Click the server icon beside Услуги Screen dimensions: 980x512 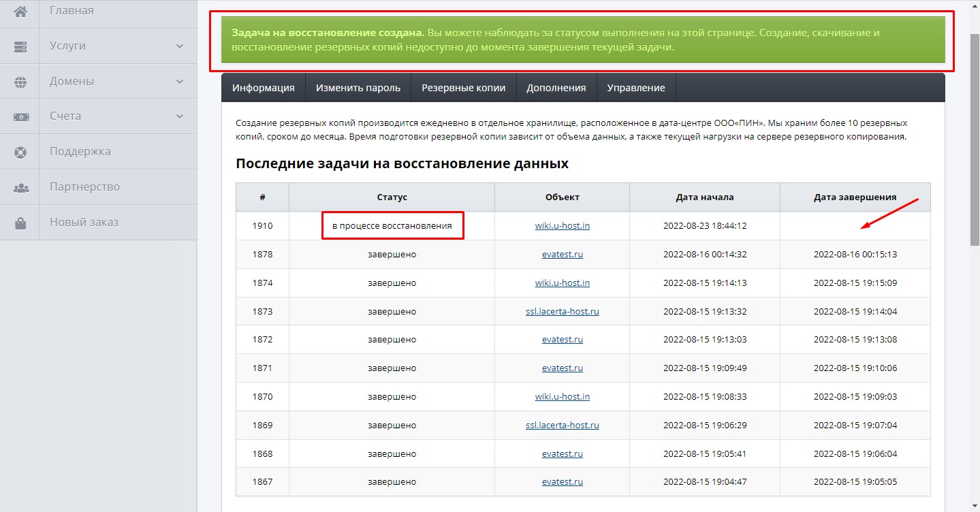pyautogui.click(x=20, y=46)
